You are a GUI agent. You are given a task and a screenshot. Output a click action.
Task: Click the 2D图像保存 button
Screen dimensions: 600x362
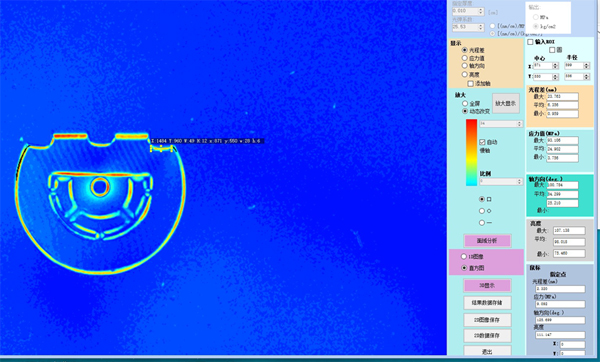pos(487,320)
